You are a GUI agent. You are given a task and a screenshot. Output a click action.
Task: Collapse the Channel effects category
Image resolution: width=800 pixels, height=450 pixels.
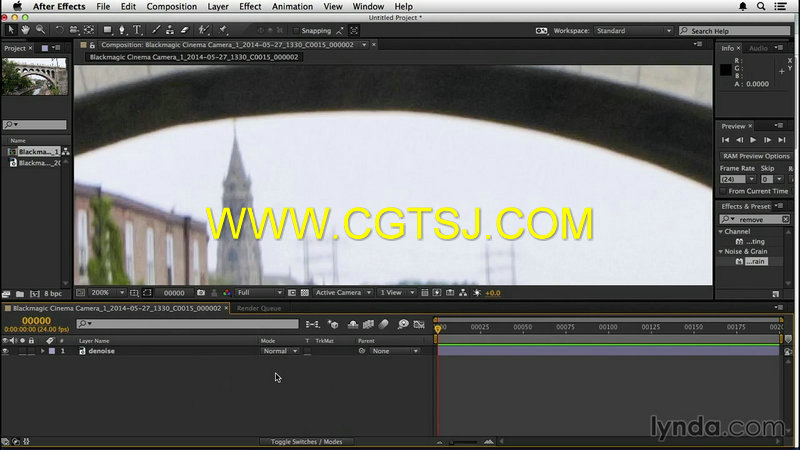point(721,232)
